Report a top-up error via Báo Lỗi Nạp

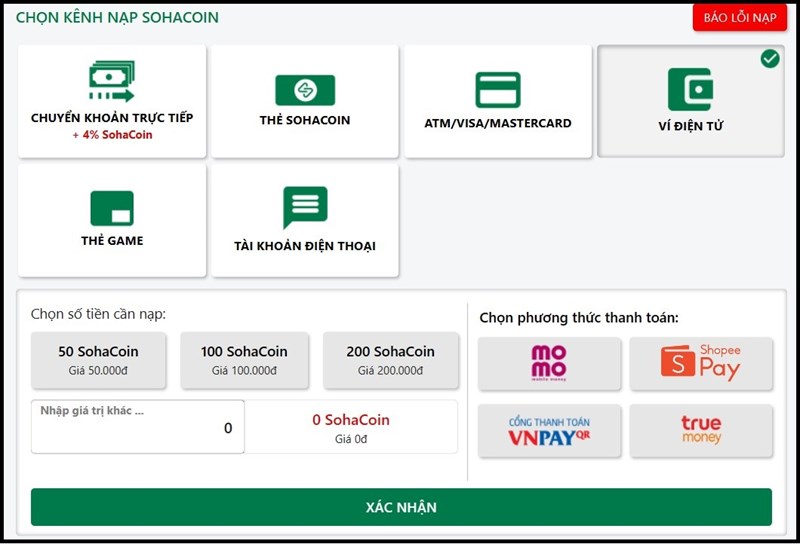coord(740,17)
